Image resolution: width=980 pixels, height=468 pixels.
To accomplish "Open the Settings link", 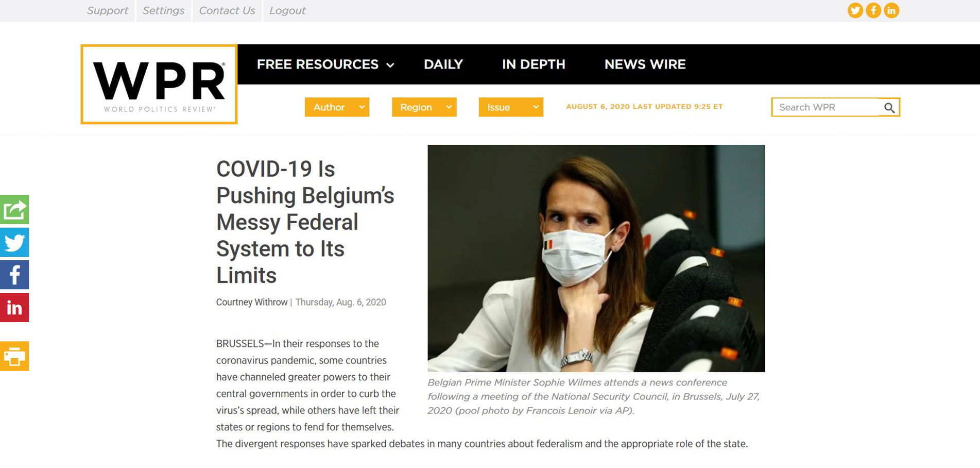I will click(x=163, y=11).
